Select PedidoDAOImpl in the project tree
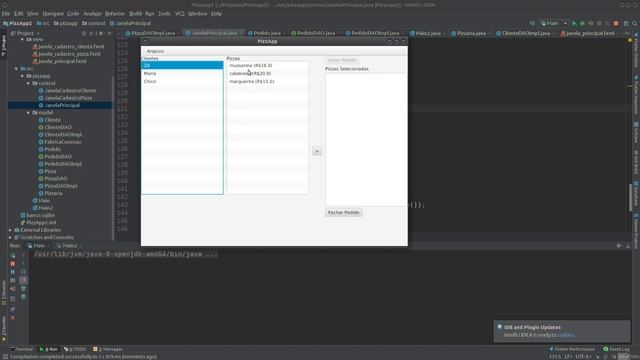The image size is (640, 360). click(x=60, y=164)
